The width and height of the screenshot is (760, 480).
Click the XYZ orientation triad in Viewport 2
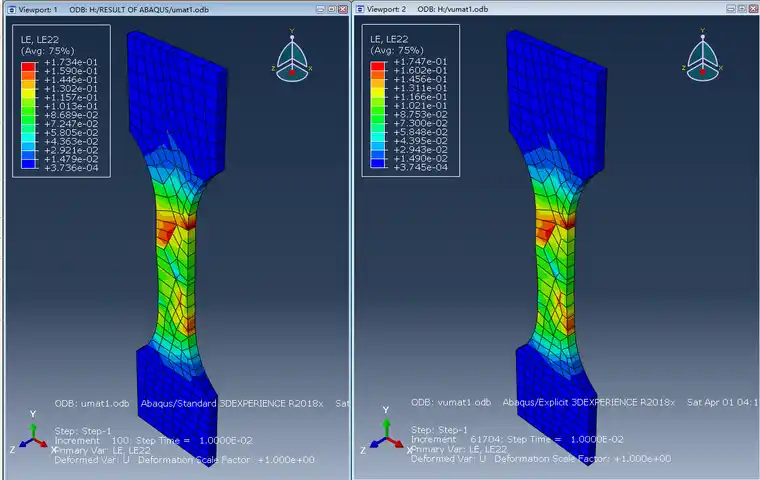[x=385, y=432]
